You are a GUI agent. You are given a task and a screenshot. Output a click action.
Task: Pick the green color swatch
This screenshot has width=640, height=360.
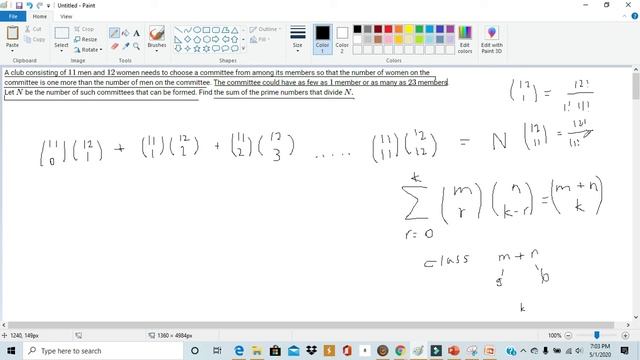click(x=419, y=29)
